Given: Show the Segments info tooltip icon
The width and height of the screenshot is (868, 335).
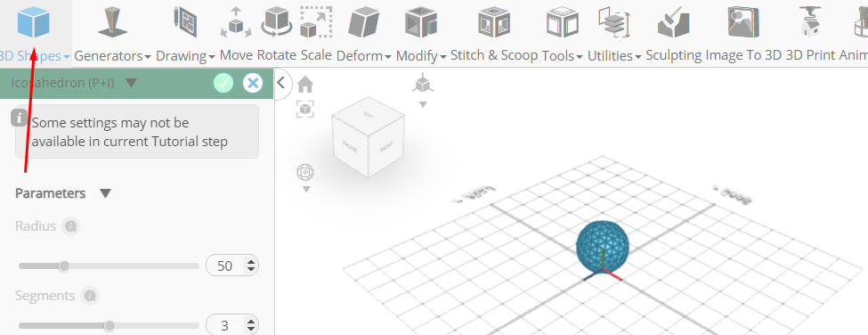Looking at the screenshot, I should pos(89,296).
